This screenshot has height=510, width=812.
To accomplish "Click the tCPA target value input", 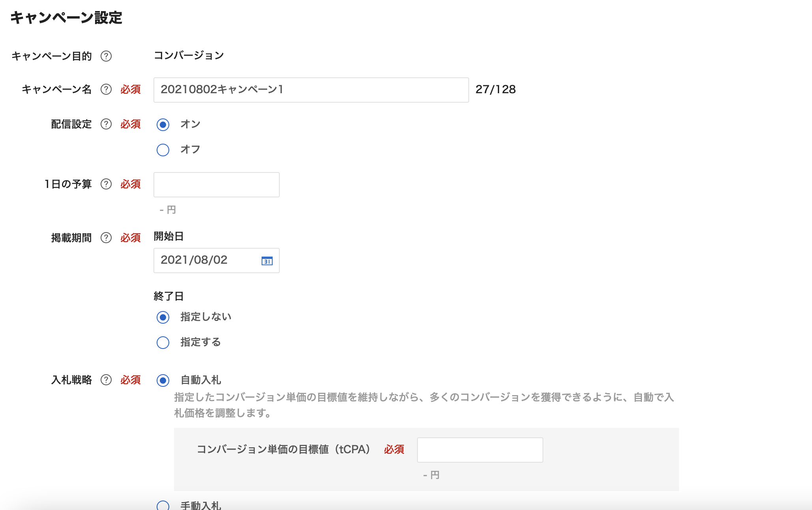I will click(480, 450).
